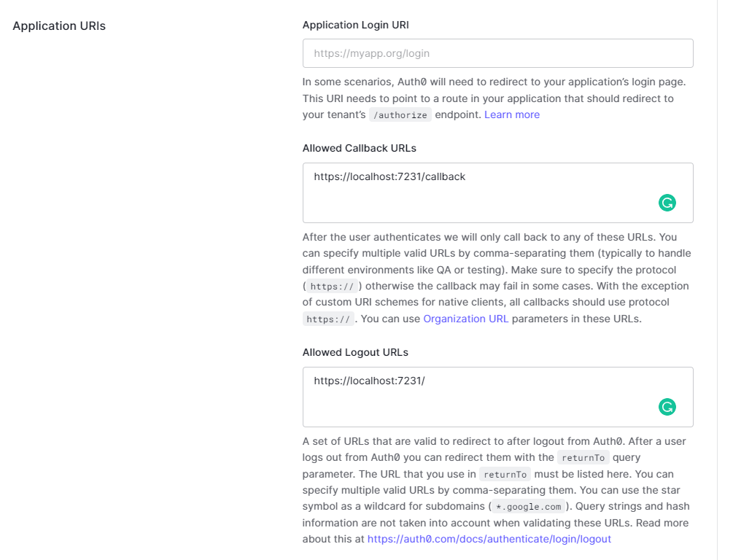Screen dimensions: 733x560
Task: Open the auth0.com logout documentation link
Action: tap(489, 539)
